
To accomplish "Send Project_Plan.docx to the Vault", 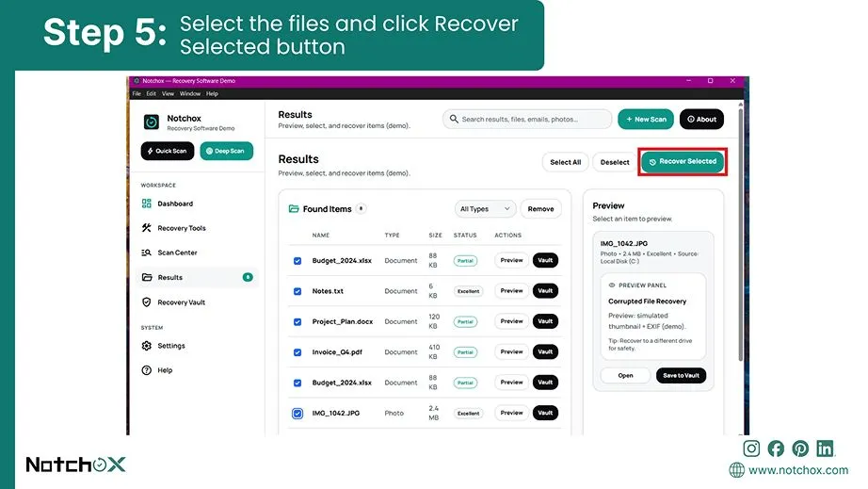I will tap(545, 321).
